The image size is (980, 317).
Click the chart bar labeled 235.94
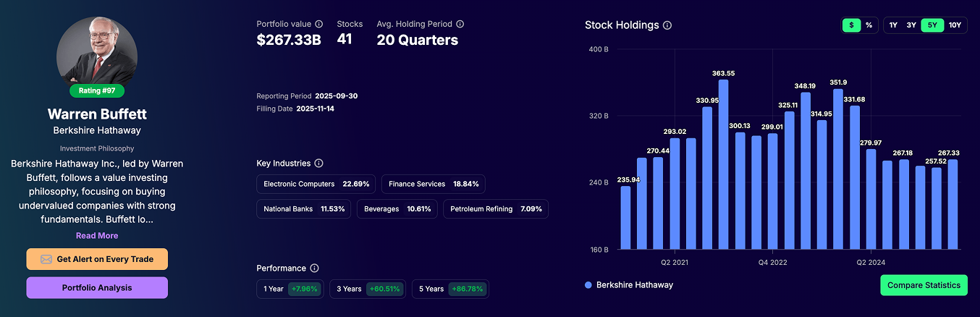click(x=625, y=218)
